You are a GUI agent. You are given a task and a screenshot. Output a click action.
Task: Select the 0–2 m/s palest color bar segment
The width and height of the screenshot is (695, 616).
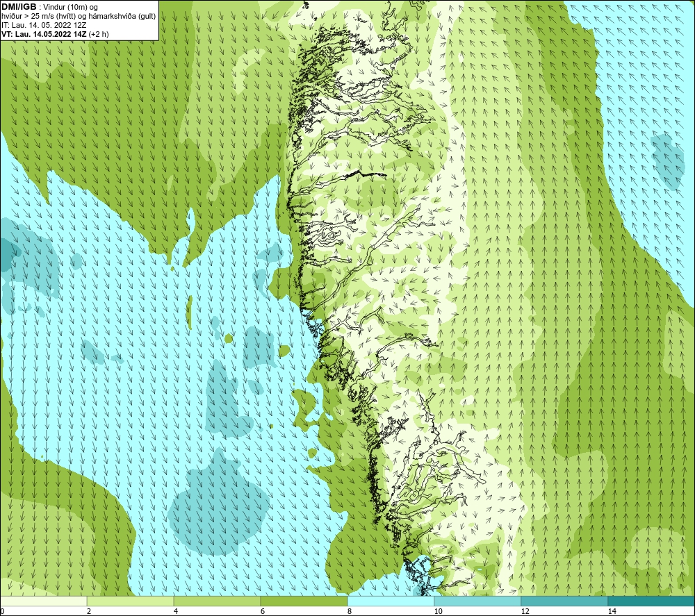(x=43, y=601)
